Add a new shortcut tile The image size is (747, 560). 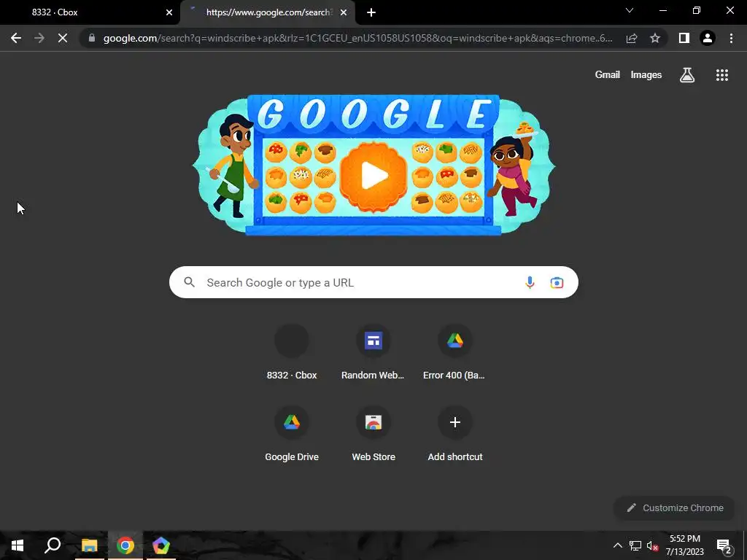455,434
